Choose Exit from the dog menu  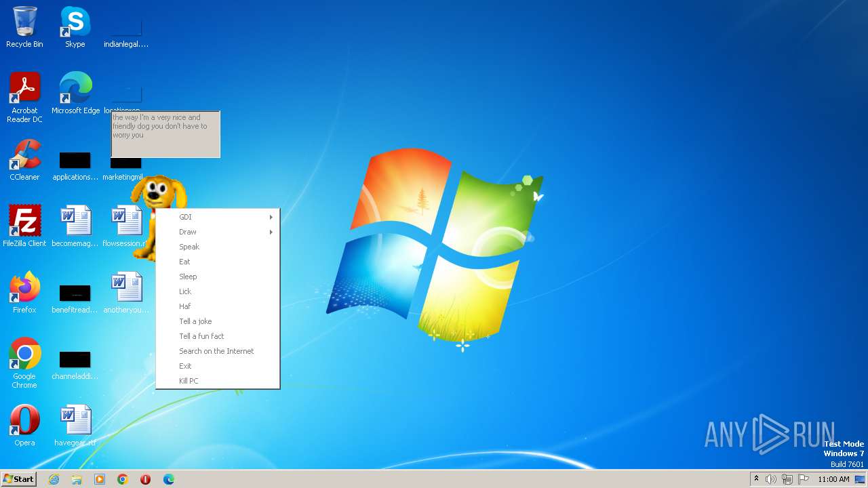click(x=218, y=366)
